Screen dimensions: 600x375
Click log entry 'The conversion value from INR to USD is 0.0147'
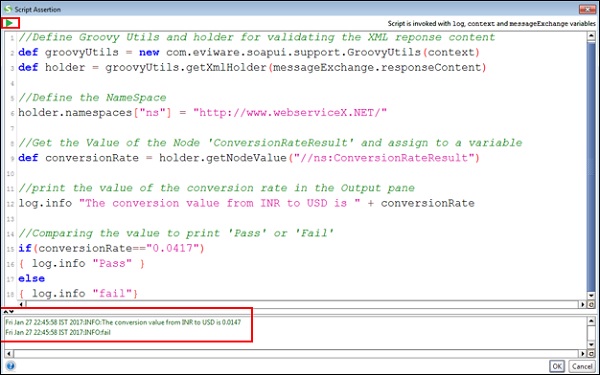[123, 322]
